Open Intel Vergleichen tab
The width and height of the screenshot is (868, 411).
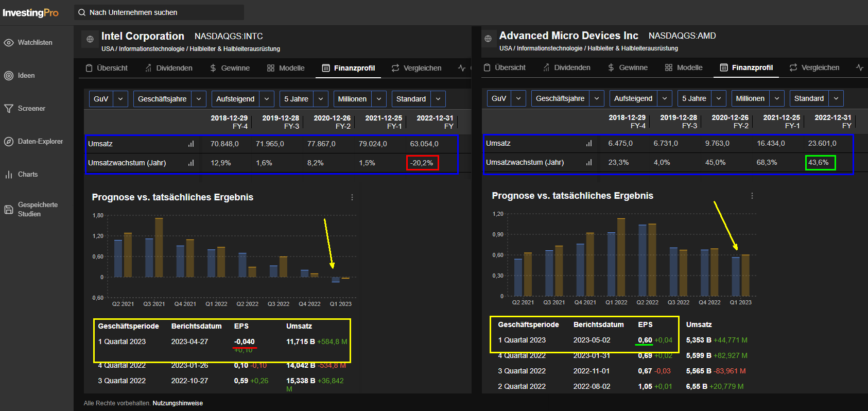[x=416, y=68]
